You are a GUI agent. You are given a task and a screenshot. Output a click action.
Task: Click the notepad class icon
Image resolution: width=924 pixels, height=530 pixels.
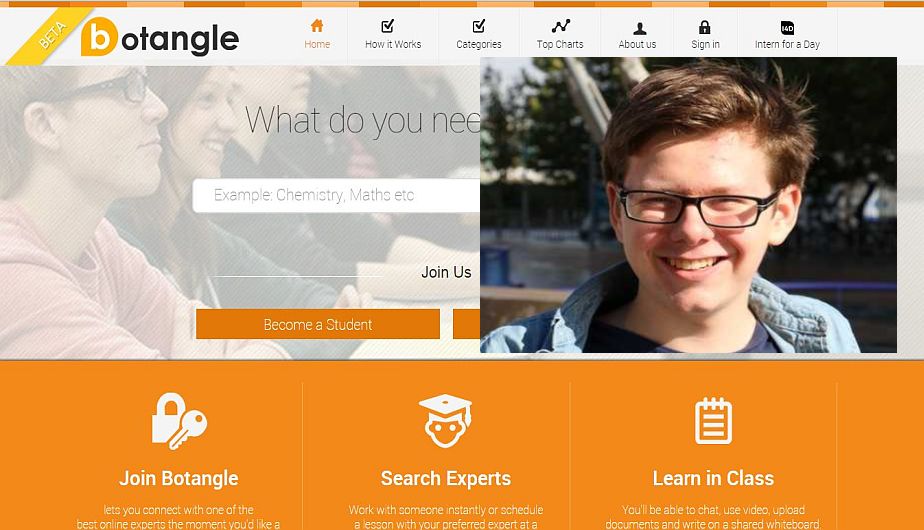pos(713,421)
